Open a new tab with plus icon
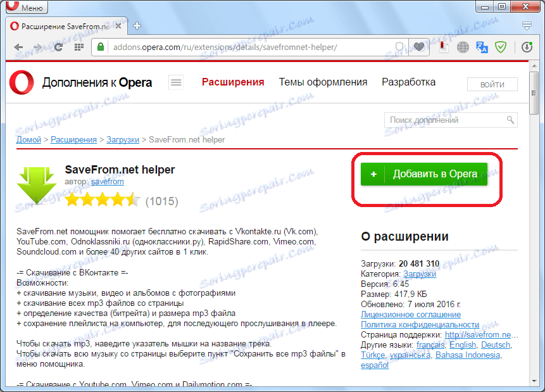The width and height of the screenshot is (545, 392). (x=137, y=26)
